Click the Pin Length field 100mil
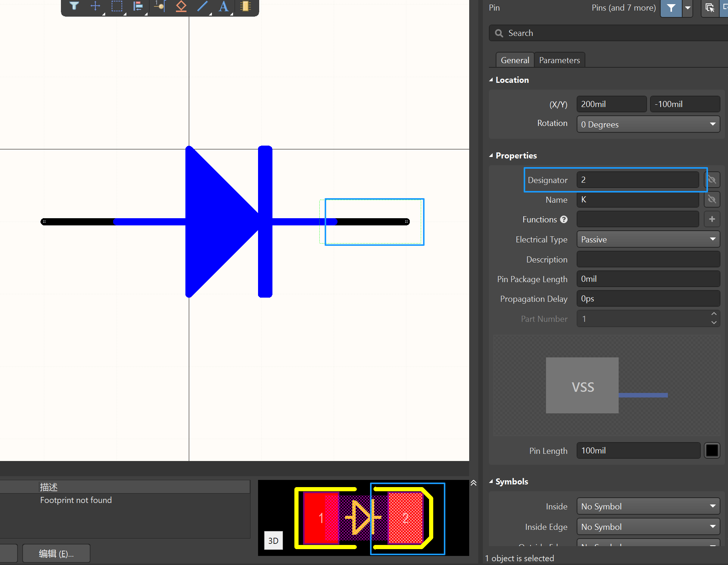 coord(638,450)
